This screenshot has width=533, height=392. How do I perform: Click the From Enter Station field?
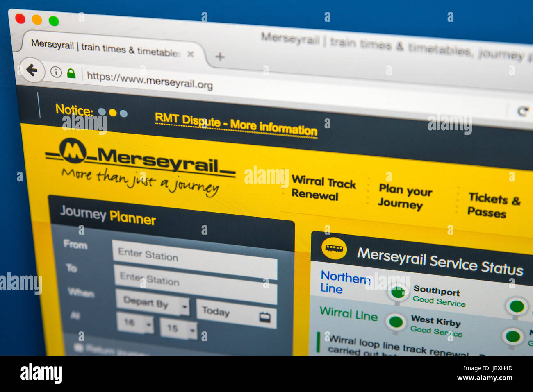[195, 259]
